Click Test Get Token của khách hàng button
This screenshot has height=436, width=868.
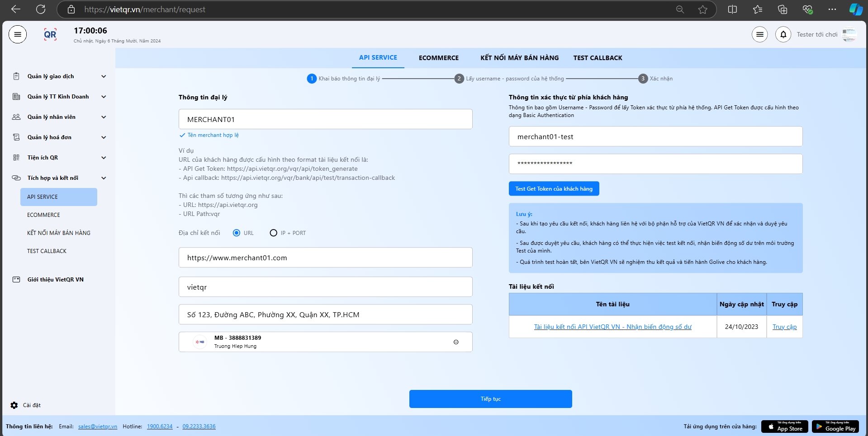[x=554, y=189]
